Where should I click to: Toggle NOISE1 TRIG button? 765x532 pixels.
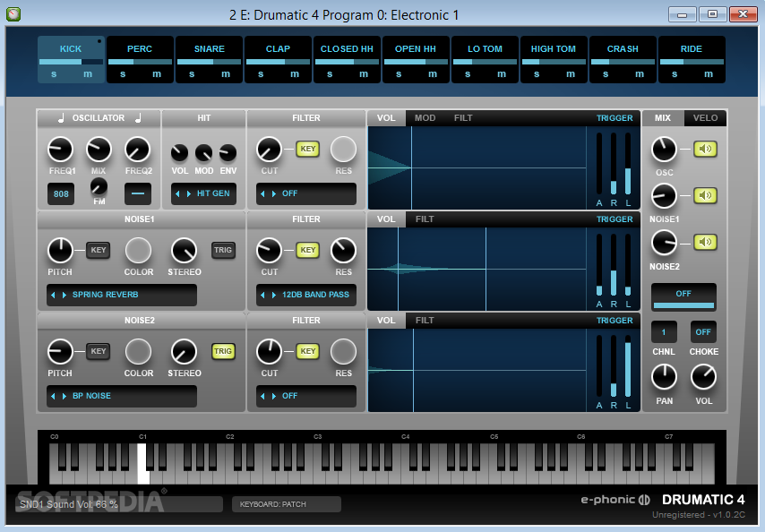tap(223, 250)
